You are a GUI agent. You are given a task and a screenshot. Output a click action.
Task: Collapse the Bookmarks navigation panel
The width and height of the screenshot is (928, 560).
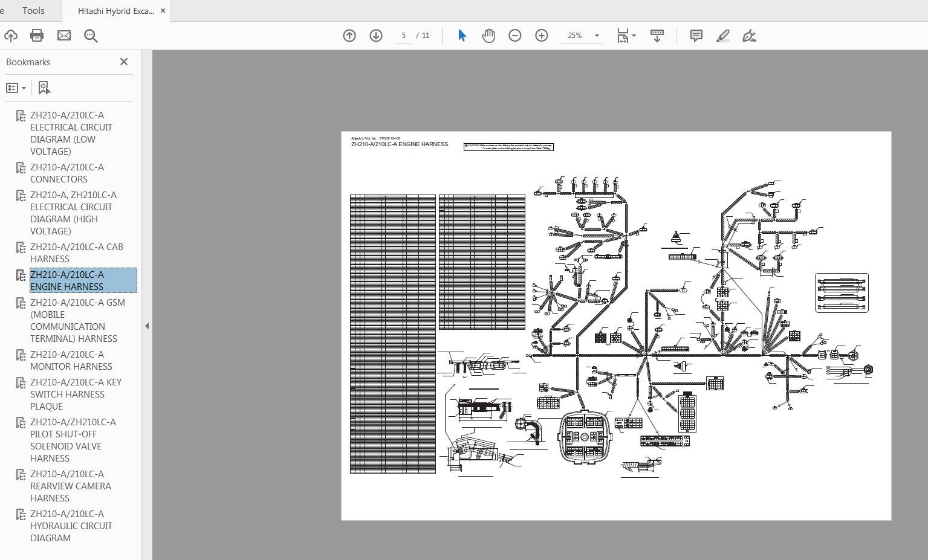[x=123, y=62]
